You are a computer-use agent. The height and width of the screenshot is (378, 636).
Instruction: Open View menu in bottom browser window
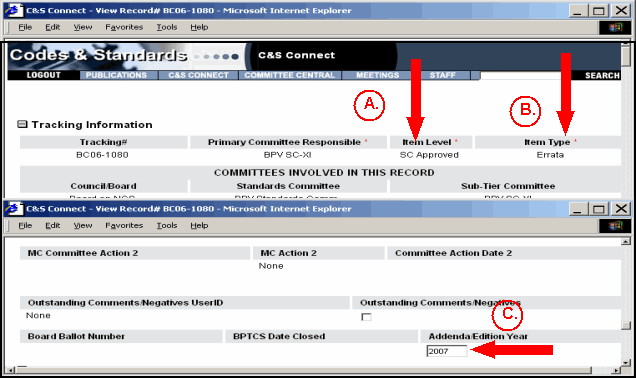click(x=83, y=226)
